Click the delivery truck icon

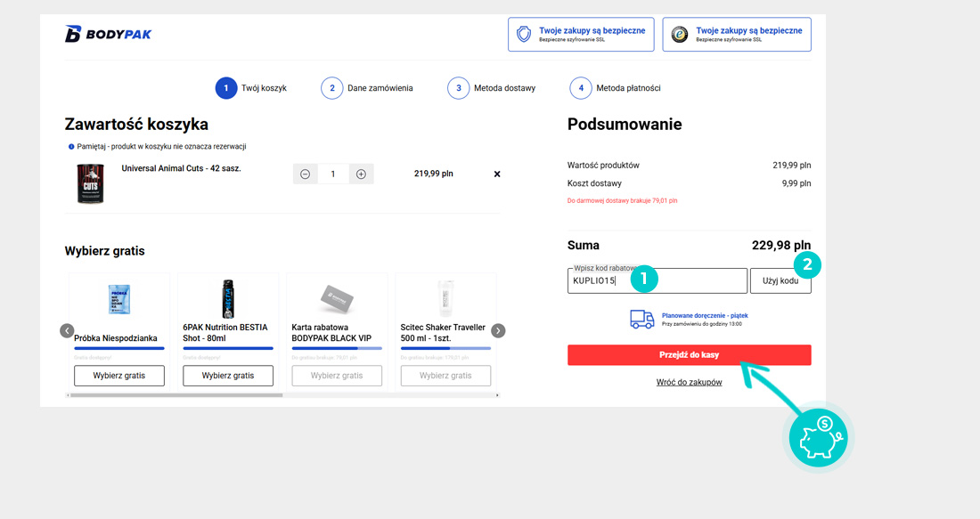coord(641,319)
